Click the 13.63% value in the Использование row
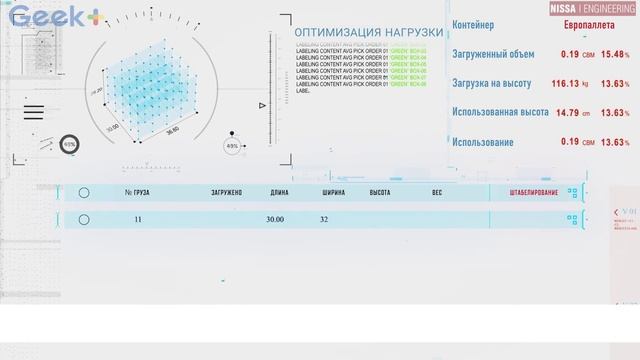Screen dimensions: 640x360 (x=615, y=142)
